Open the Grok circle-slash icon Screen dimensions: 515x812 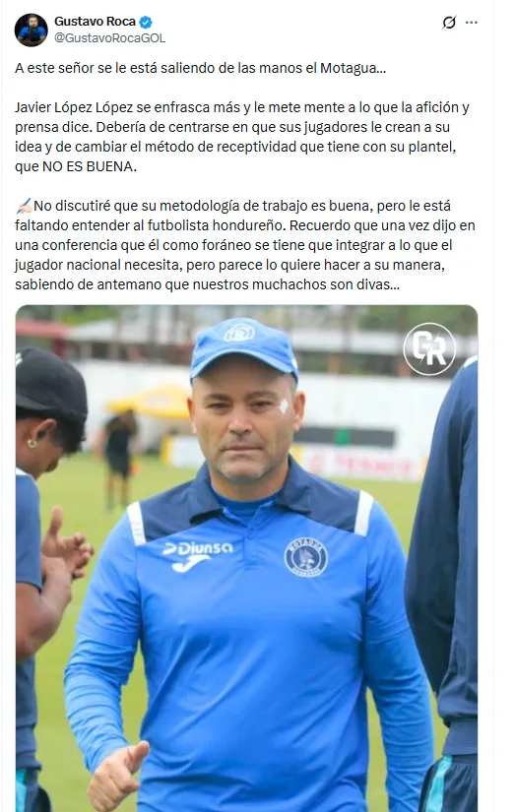tap(449, 23)
